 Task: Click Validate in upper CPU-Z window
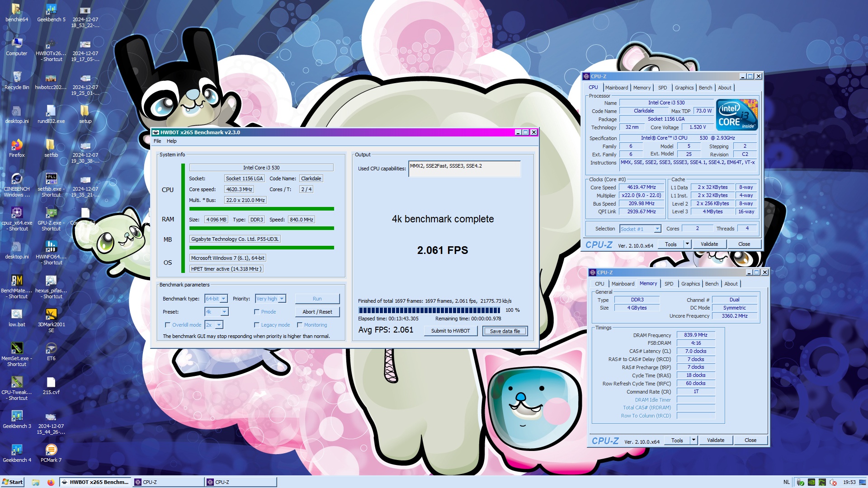coord(709,244)
